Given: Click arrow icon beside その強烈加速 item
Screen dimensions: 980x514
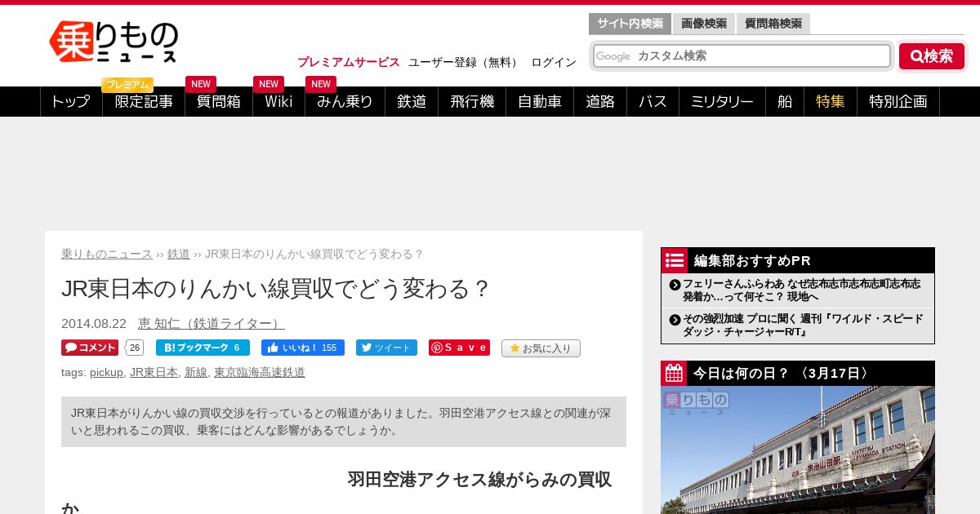Looking at the screenshot, I should click(x=675, y=320).
